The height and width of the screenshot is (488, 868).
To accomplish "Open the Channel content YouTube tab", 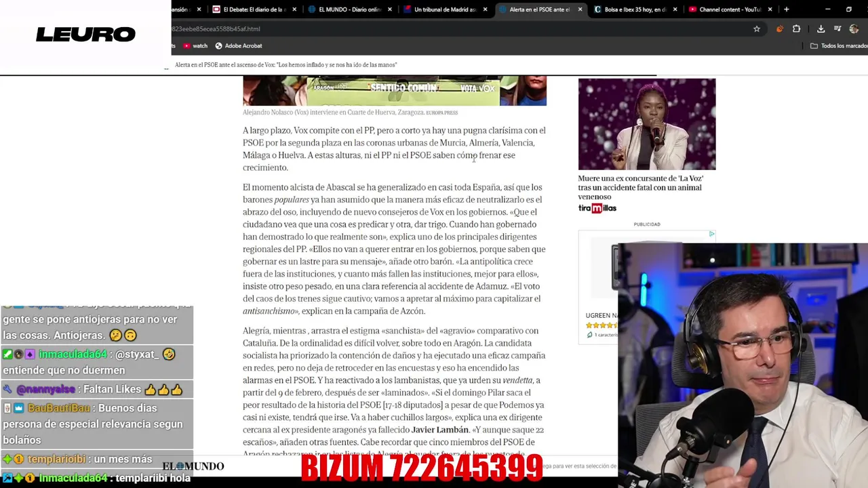I will pos(730,9).
